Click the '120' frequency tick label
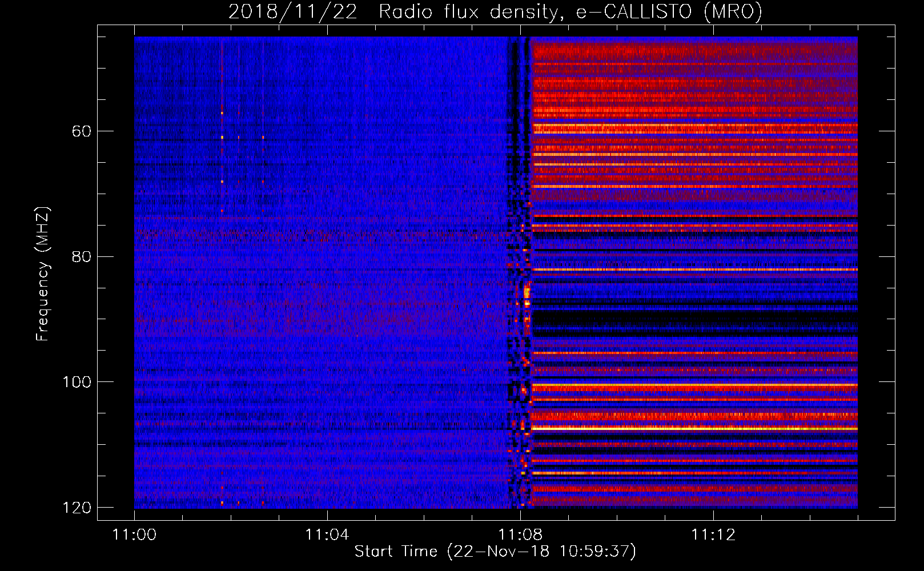Image resolution: width=924 pixels, height=571 pixels. pos(77,508)
